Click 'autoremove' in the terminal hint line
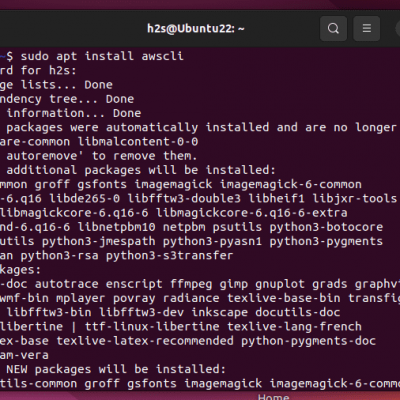Image resolution: width=400 pixels, height=400 pixels. coord(42,156)
